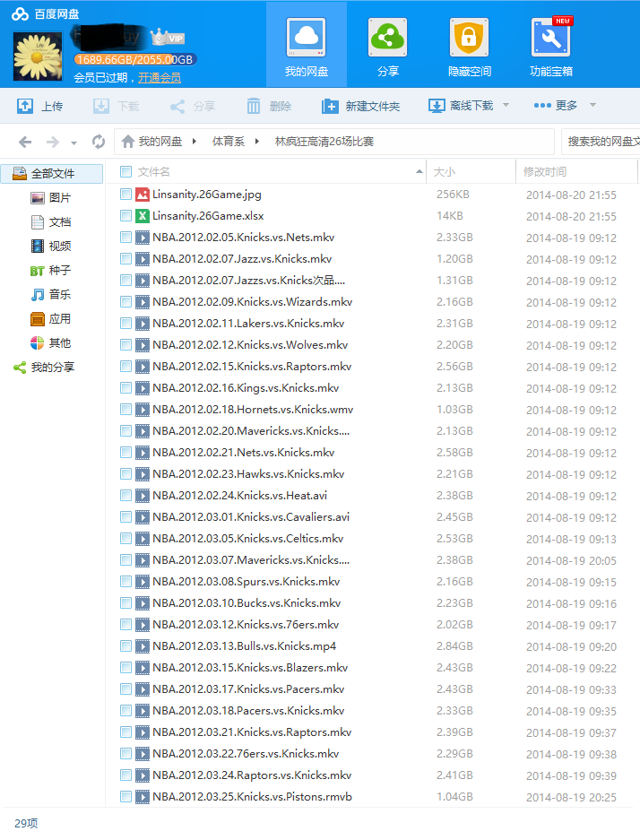Select file NBA.2012.02.16.Kings.vs.Knicks.mkv
The height and width of the screenshot is (840, 640).
(246, 387)
